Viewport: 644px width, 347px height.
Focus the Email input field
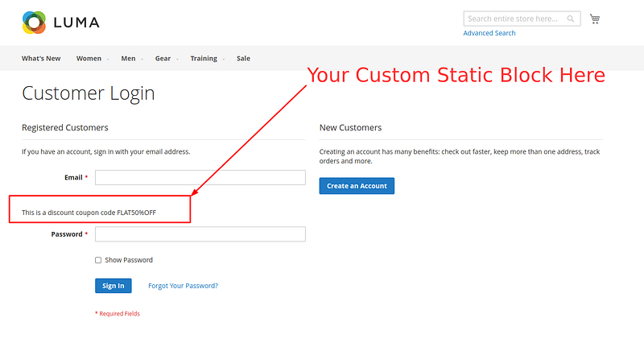pyautogui.click(x=200, y=177)
